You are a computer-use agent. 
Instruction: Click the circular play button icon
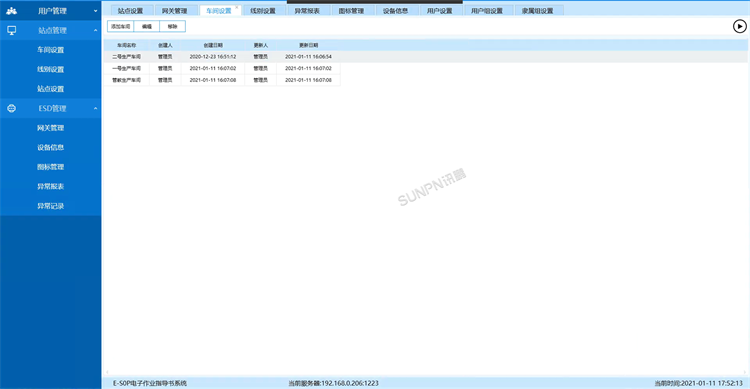click(x=739, y=26)
